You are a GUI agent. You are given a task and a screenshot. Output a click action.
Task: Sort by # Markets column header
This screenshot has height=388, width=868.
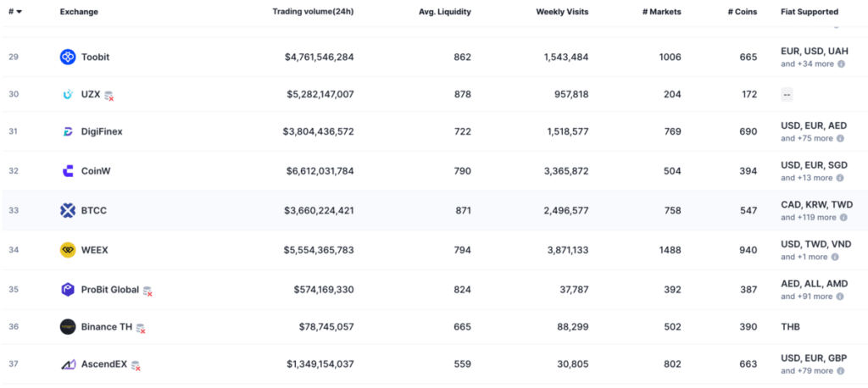[x=661, y=12]
